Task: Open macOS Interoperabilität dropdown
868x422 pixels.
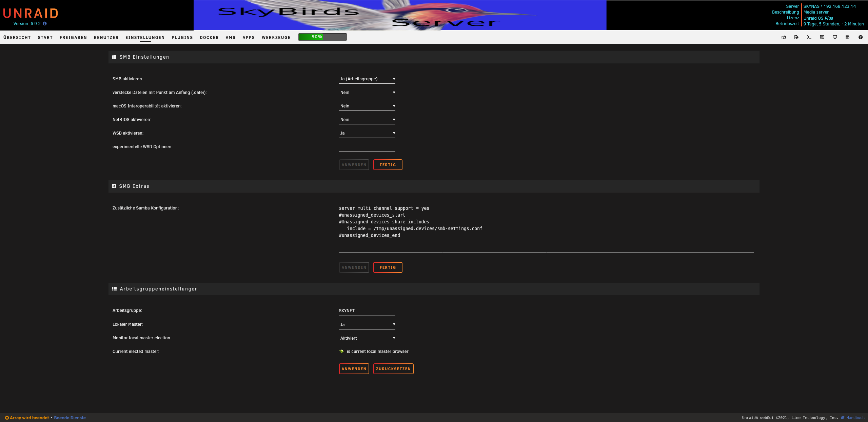Action: pos(367,106)
